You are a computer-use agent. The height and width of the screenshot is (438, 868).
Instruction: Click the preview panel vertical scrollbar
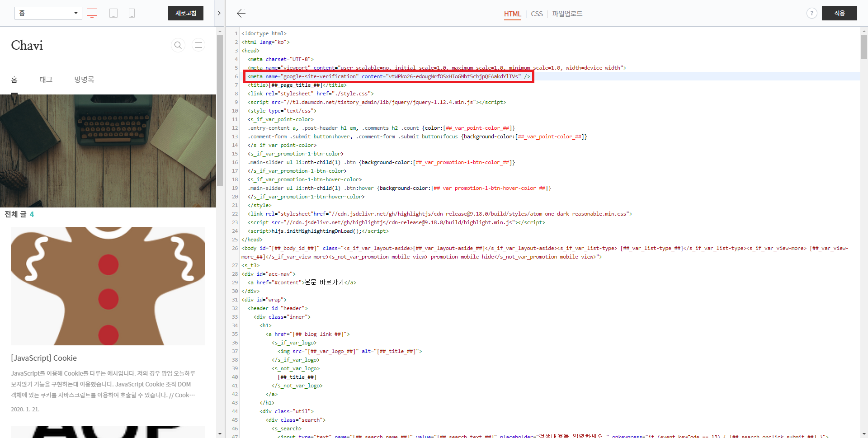coord(220,110)
